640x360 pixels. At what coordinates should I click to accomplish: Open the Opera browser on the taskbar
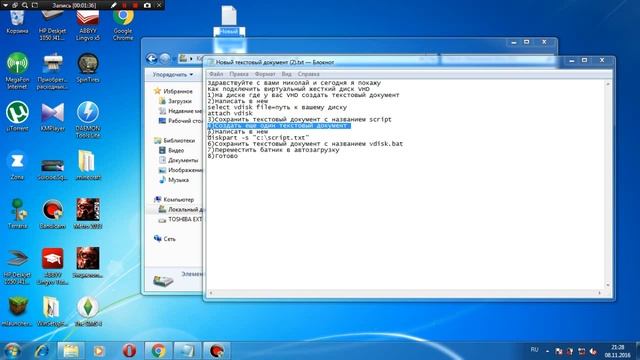[x=129, y=351]
